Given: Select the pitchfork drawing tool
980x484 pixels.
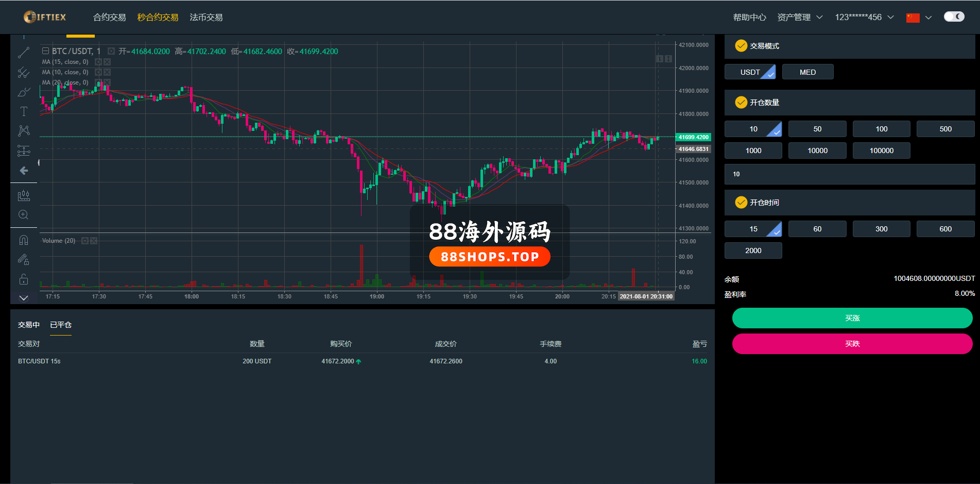Looking at the screenshot, I should [x=24, y=73].
